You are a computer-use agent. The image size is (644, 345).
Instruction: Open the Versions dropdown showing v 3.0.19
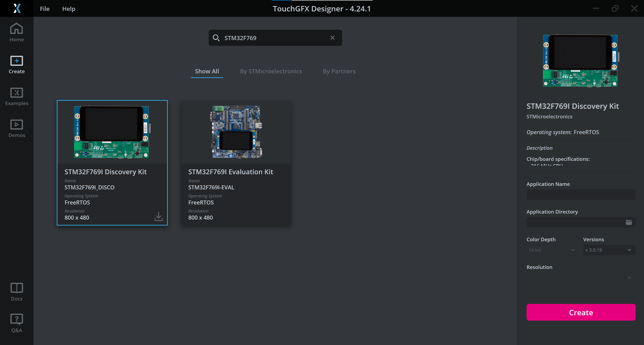tap(609, 250)
